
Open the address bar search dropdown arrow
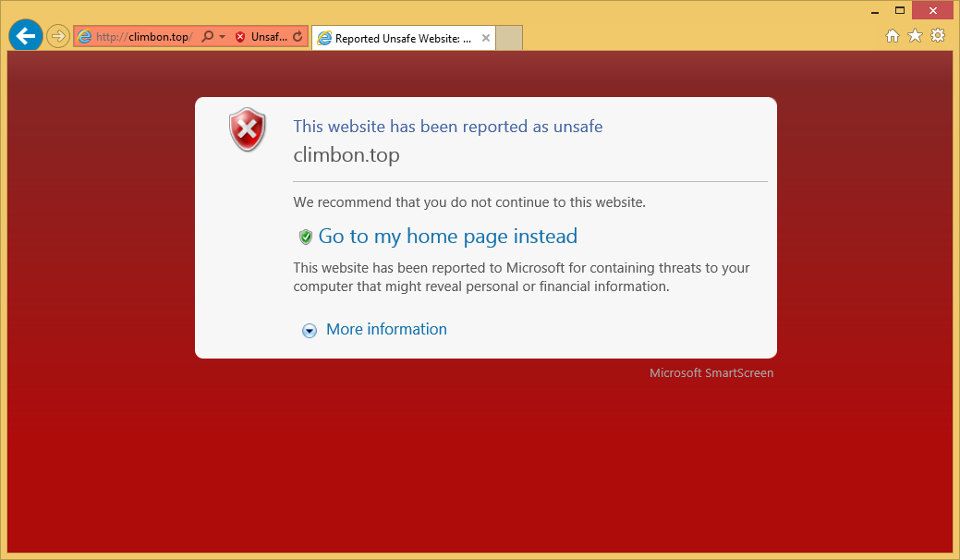(x=223, y=37)
